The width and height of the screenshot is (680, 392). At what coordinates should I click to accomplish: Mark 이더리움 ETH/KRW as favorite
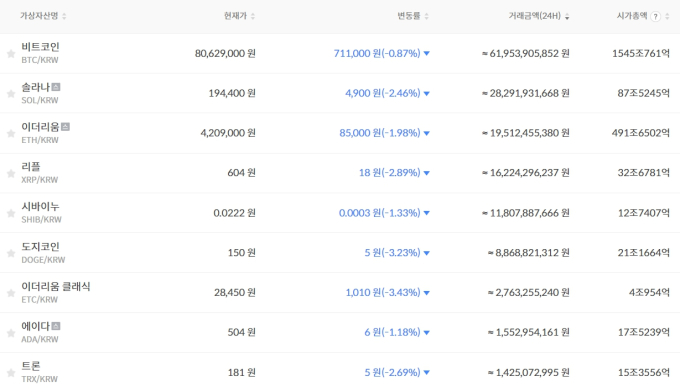click(x=11, y=134)
